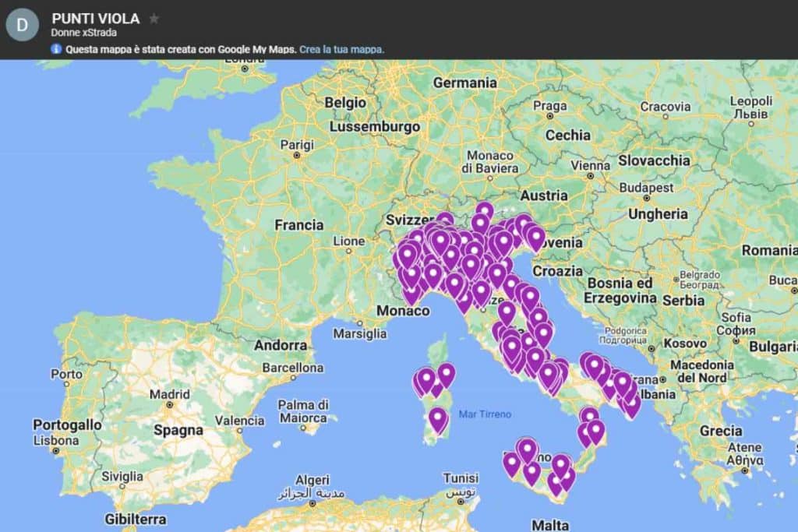Click the 'Austria' country label
The height and width of the screenshot is (532, 798).
pyautogui.click(x=543, y=196)
